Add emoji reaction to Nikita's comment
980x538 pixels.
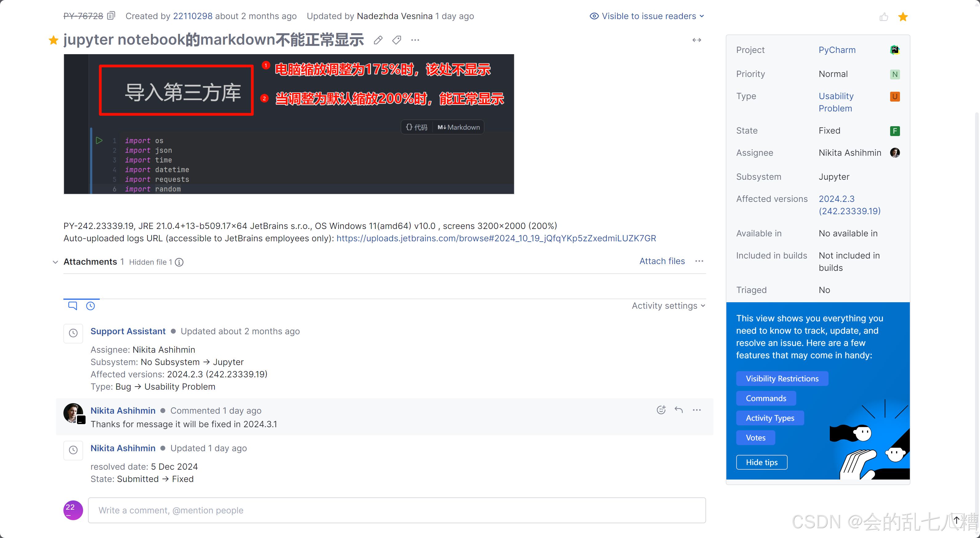click(x=661, y=410)
